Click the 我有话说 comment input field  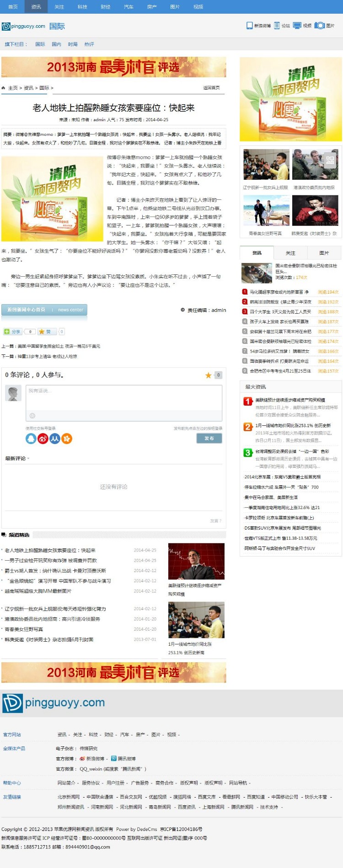124,398
